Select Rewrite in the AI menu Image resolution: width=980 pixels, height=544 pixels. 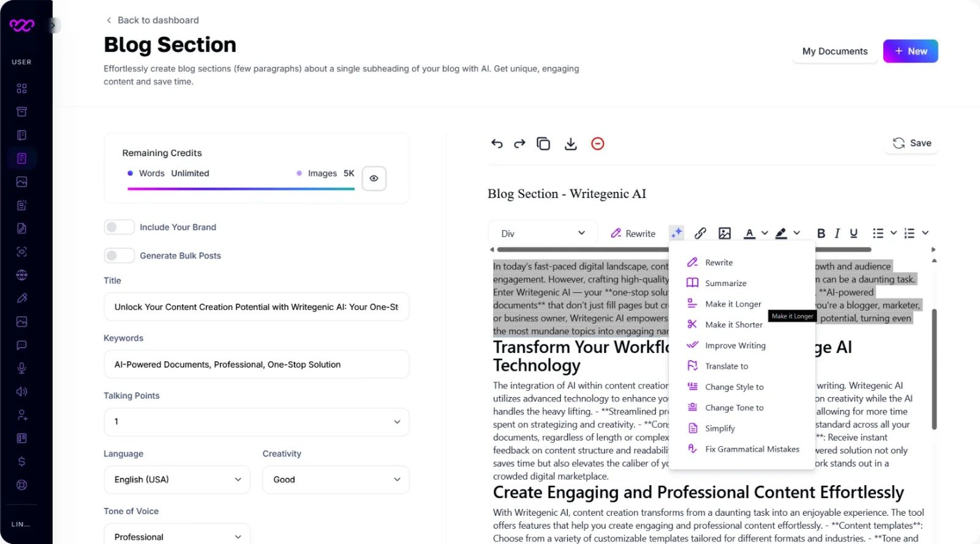[x=742, y=262]
